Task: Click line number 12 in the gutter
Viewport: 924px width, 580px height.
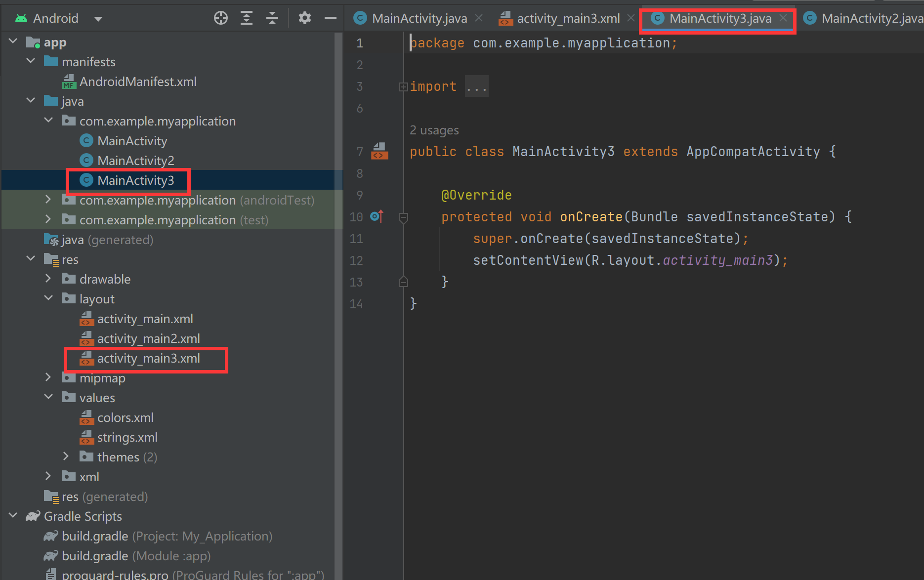Action: tap(356, 260)
